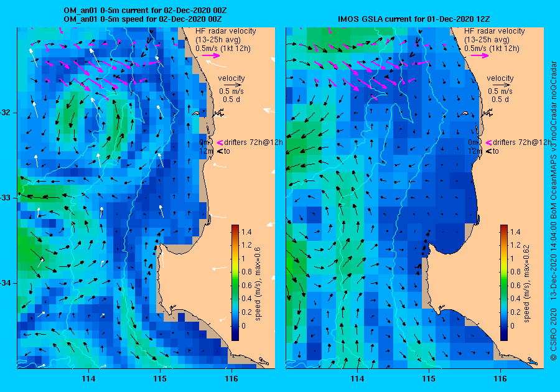Screen dimensions: 560x392
Task: Click 'HF radar velocity' label on right map
Action: click(495, 31)
